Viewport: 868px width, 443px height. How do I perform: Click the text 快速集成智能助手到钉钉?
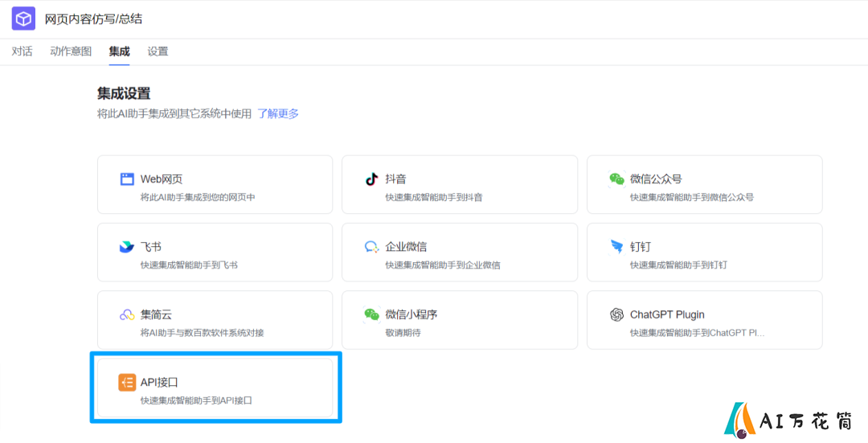678,265
